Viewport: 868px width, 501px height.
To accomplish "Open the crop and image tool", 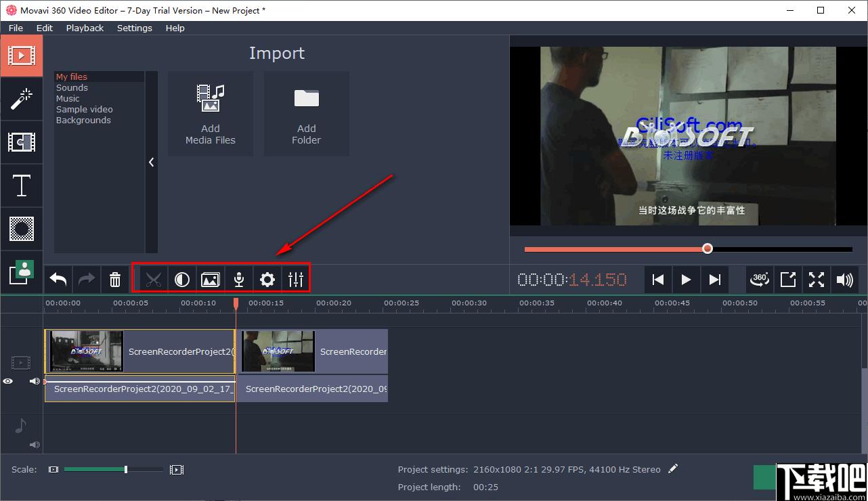I will coord(211,279).
